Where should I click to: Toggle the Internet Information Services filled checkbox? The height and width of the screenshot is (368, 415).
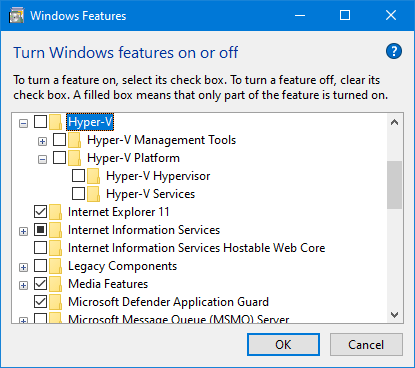tap(40, 230)
